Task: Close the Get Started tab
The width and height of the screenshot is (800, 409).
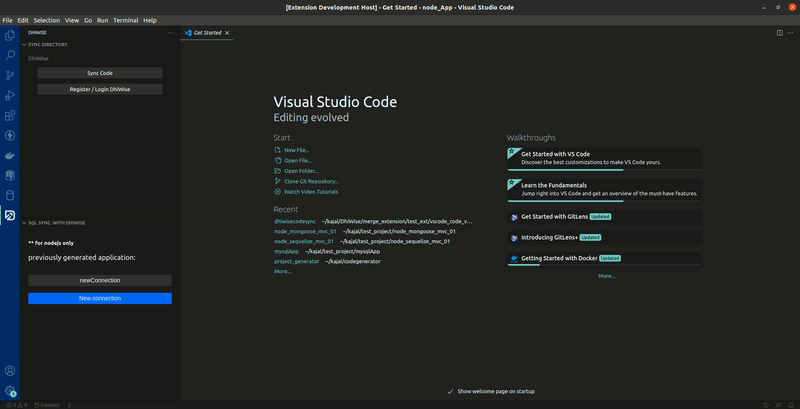Action: pos(227,33)
